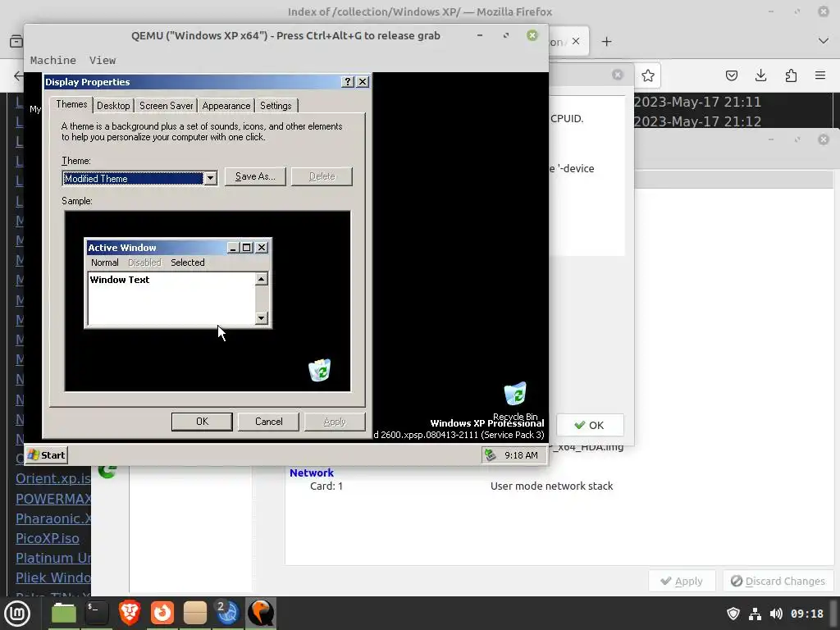Open the Firefox Pocket save icon
This screenshot has height=630, width=840.
731,75
